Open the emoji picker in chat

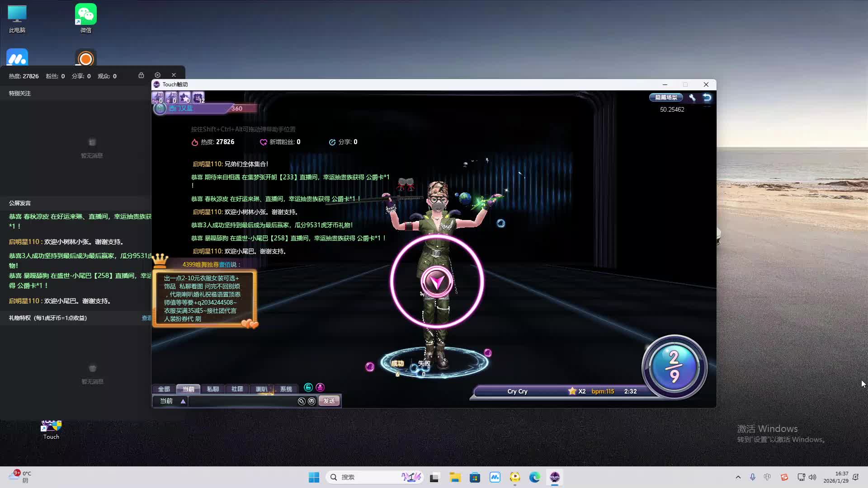311,401
